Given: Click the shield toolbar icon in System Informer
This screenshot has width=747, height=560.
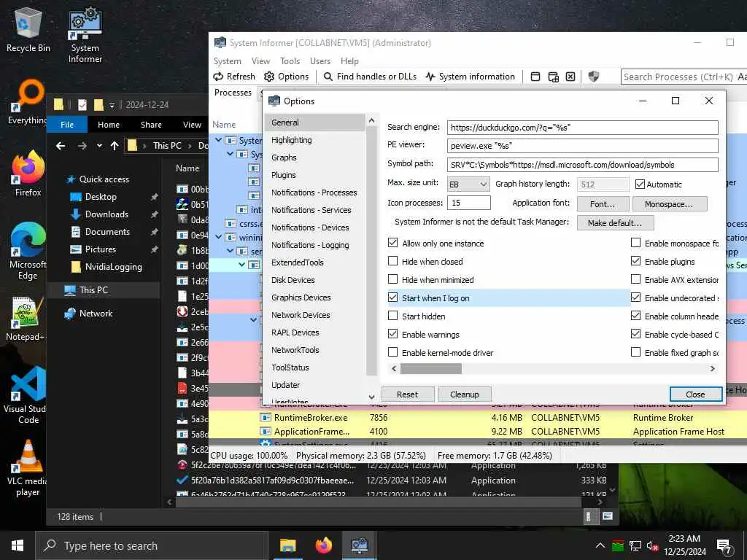Looking at the screenshot, I should [x=593, y=77].
